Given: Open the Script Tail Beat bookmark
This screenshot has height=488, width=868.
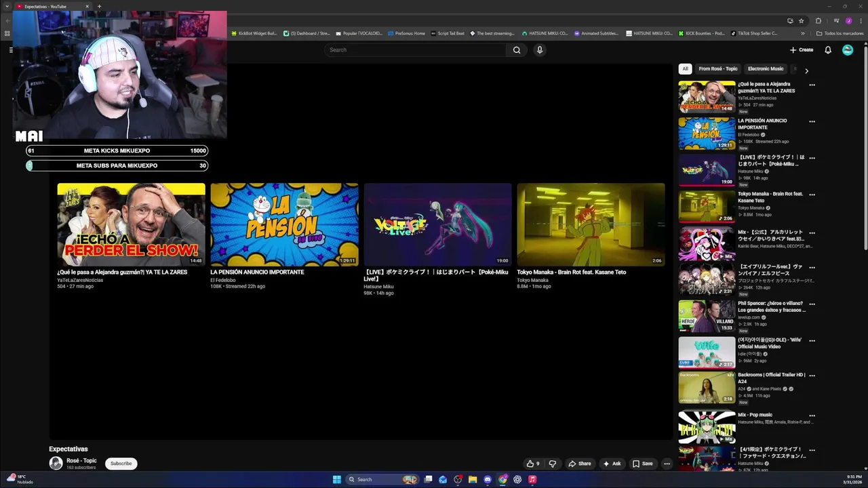Looking at the screenshot, I should (x=448, y=33).
